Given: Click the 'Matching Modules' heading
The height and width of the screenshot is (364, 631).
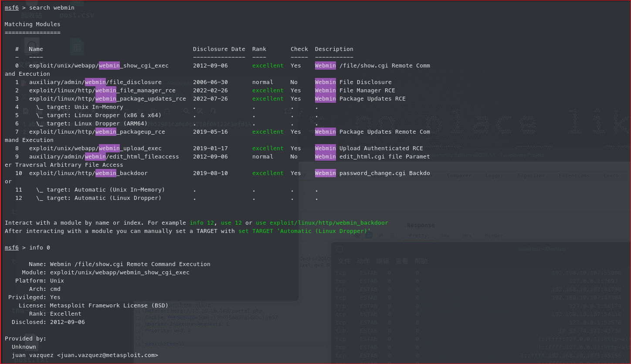Looking at the screenshot, I should coord(33,24).
